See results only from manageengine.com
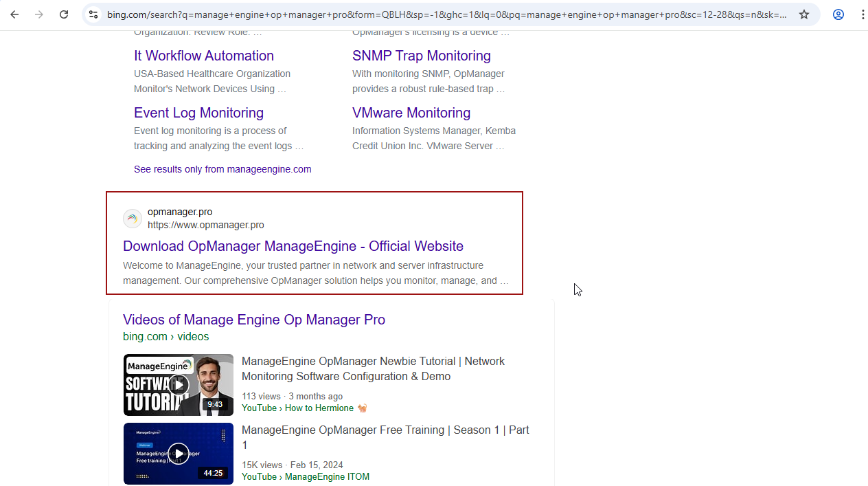 [222, 169]
